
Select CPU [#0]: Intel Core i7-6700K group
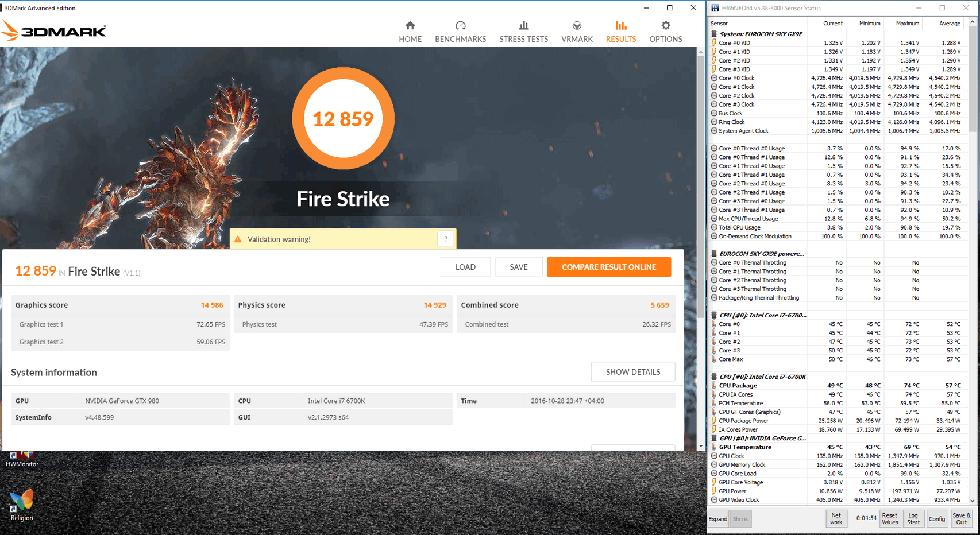pos(838,377)
